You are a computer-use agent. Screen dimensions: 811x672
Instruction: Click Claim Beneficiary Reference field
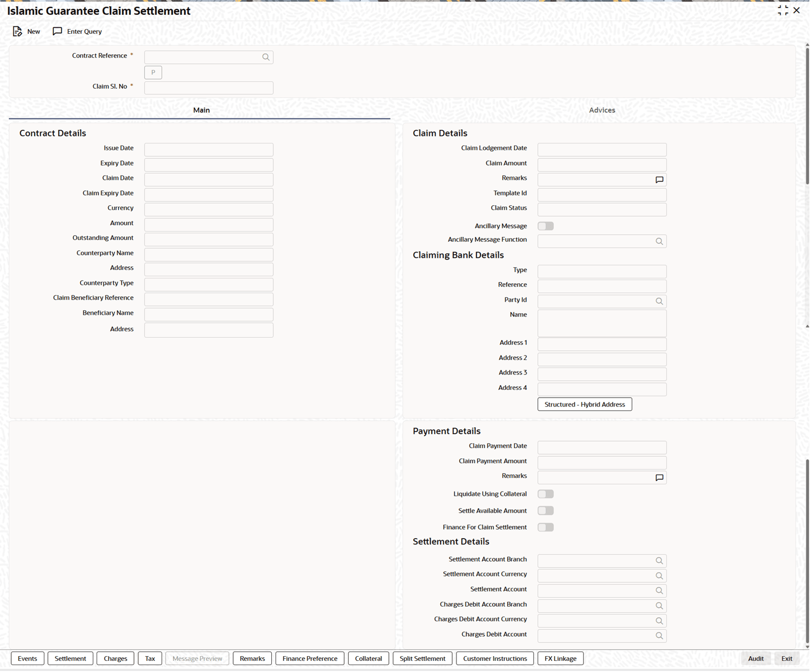(x=209, y=300)
